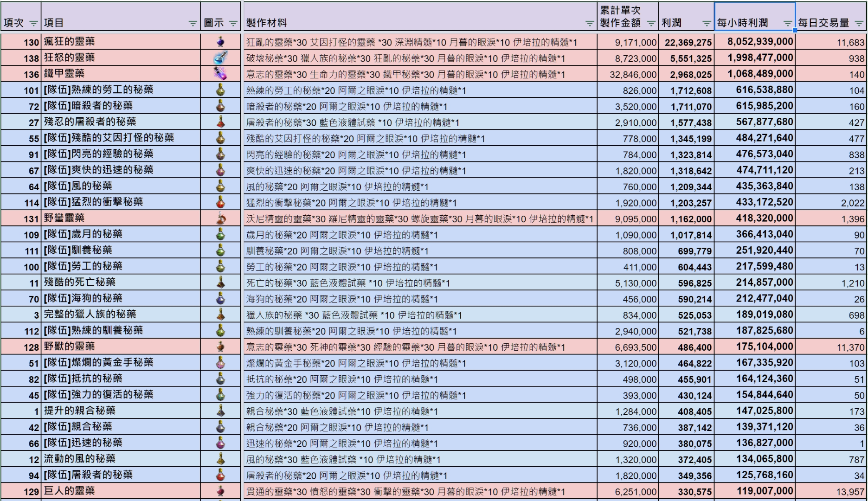Viewport: 868px width, 501px height.
Task: Click the potion icon for 巨人的靈藥
Action: [x=221, y=491]
